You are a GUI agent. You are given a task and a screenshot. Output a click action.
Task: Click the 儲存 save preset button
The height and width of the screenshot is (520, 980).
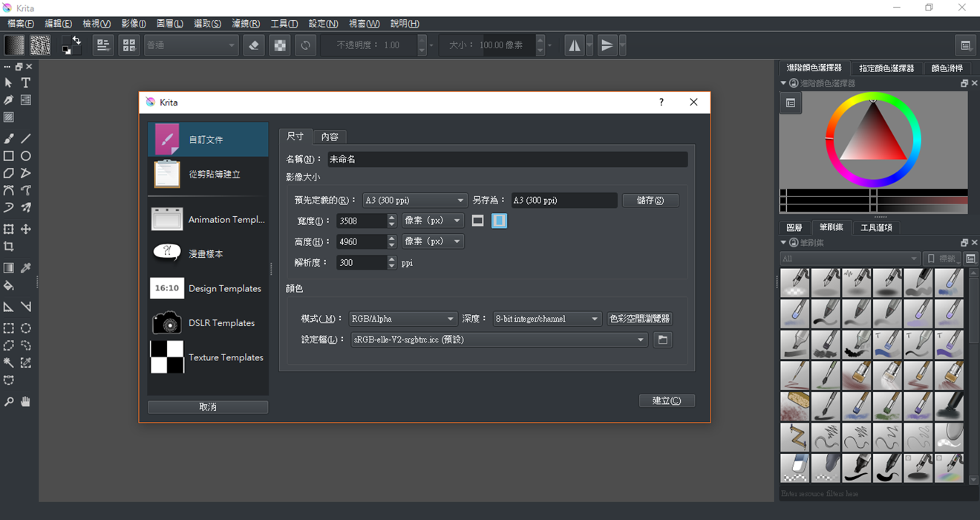(650, 201)
